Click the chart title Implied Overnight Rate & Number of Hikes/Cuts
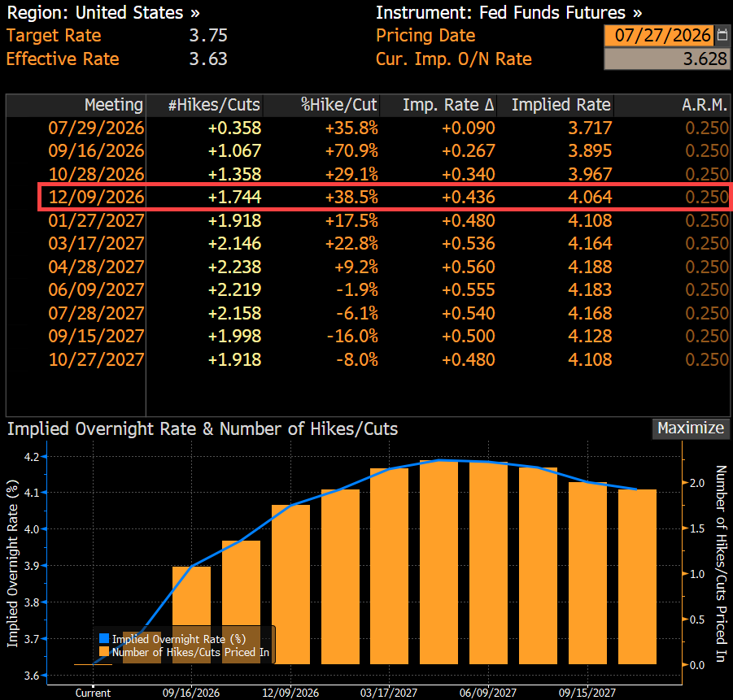This screenshot has height=700, width=733. pyautogui.click(x=203, y=429)
